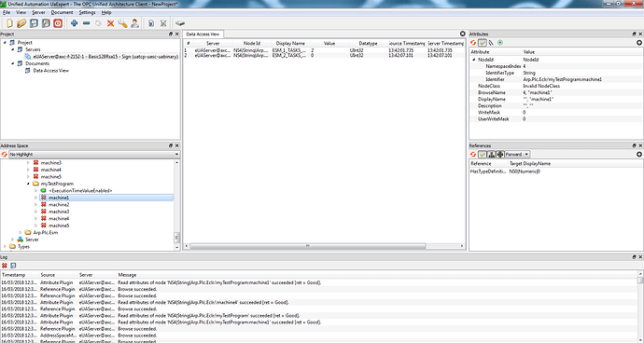Float the Log panel with the undock icon

[x=634, y=257]
